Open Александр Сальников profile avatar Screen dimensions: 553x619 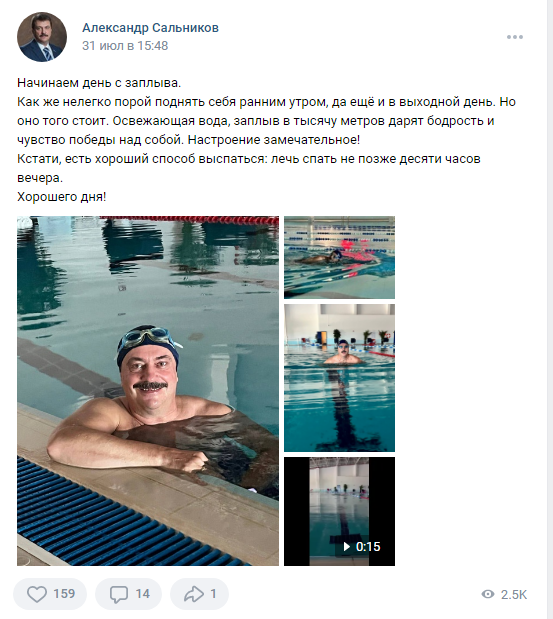click(42, 37)
